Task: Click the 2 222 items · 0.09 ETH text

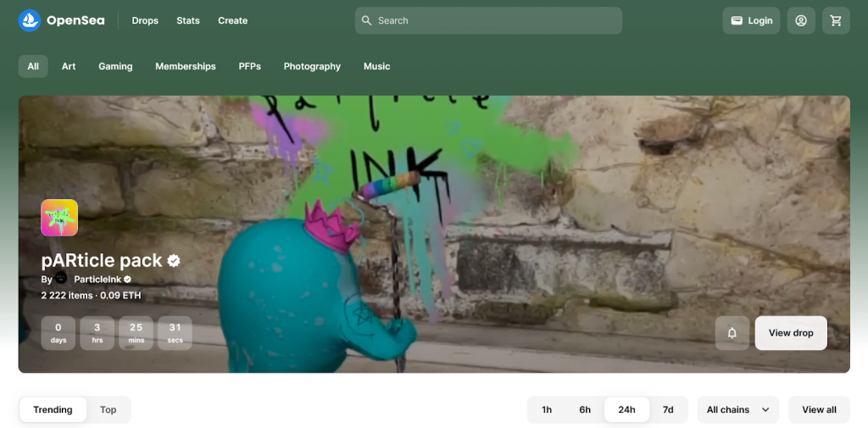Action: [92, 296]
